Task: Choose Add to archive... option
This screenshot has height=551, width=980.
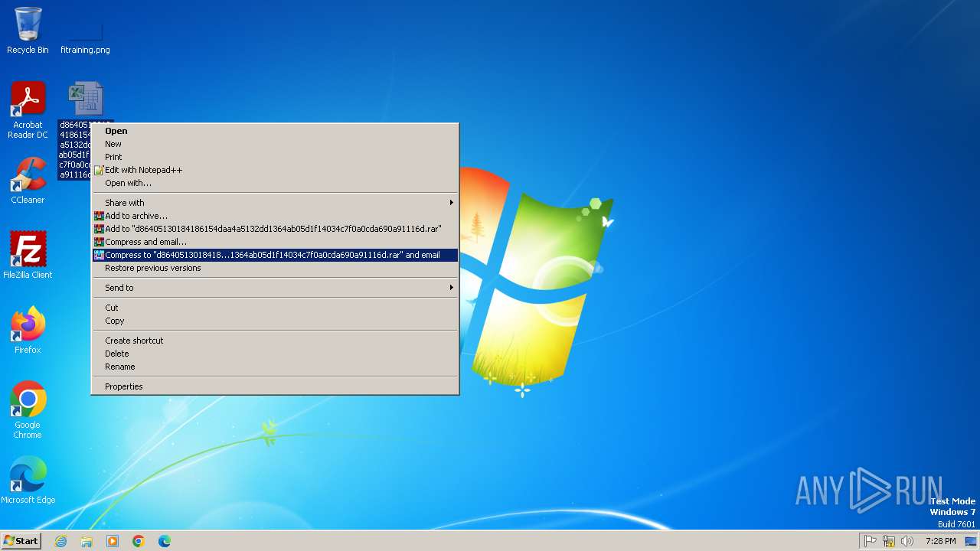Action: (275, 216)
